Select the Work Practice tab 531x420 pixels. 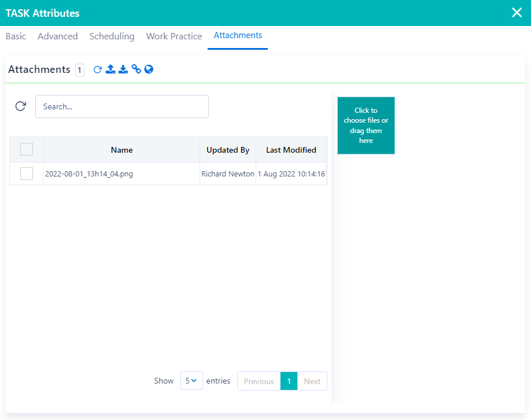[174, 36]
